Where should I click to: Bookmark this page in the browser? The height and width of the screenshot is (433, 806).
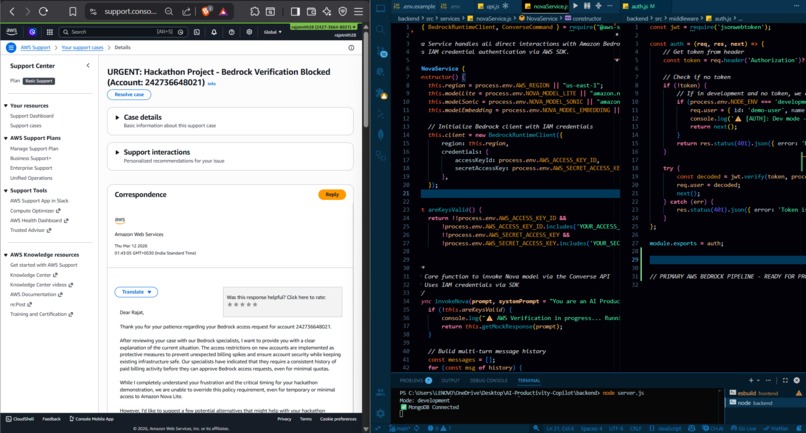(x=72, y=11)
